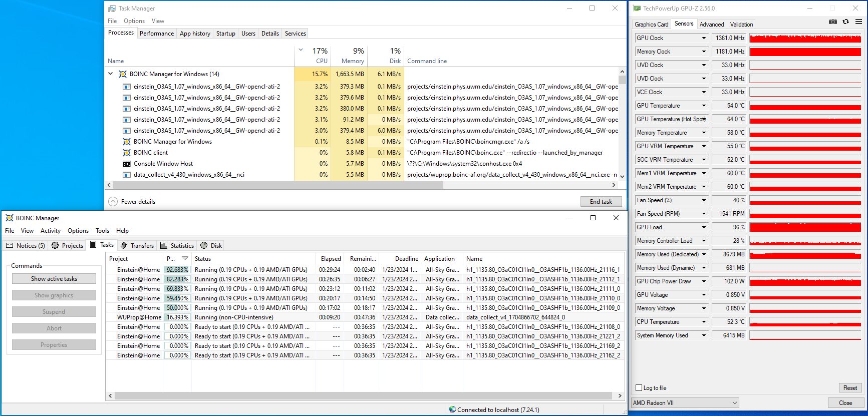Sort BOINC tasks by Status column header

(254, 258)
